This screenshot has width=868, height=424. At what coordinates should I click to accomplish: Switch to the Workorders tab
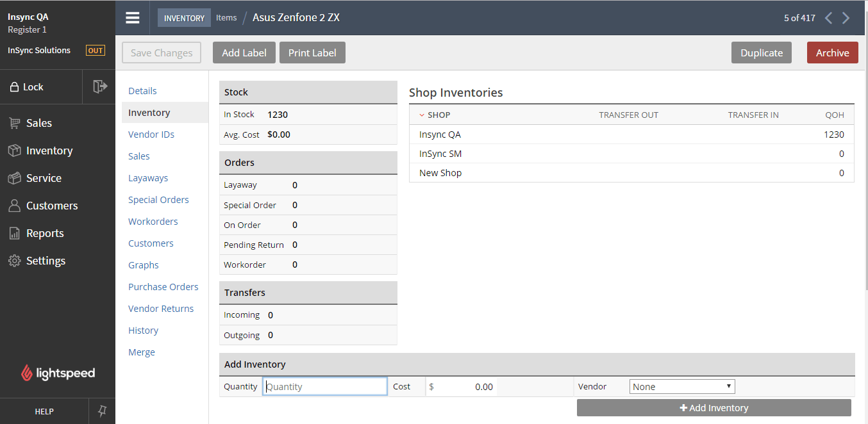153,222
